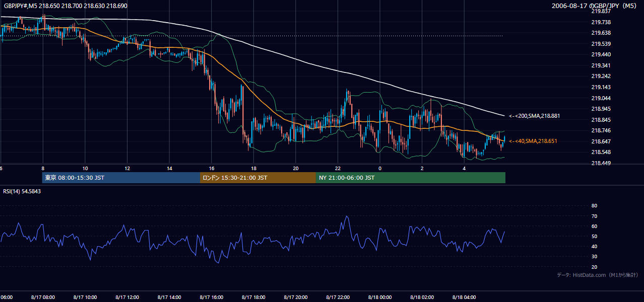
Task: Click price axis value 219.638
Action: tap(601, 33)
